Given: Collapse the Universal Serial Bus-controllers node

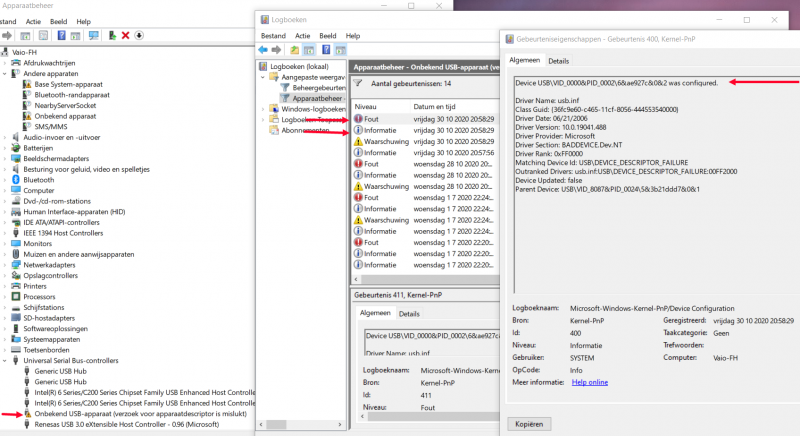Looking at the screenshot, I should click(6, 360).
